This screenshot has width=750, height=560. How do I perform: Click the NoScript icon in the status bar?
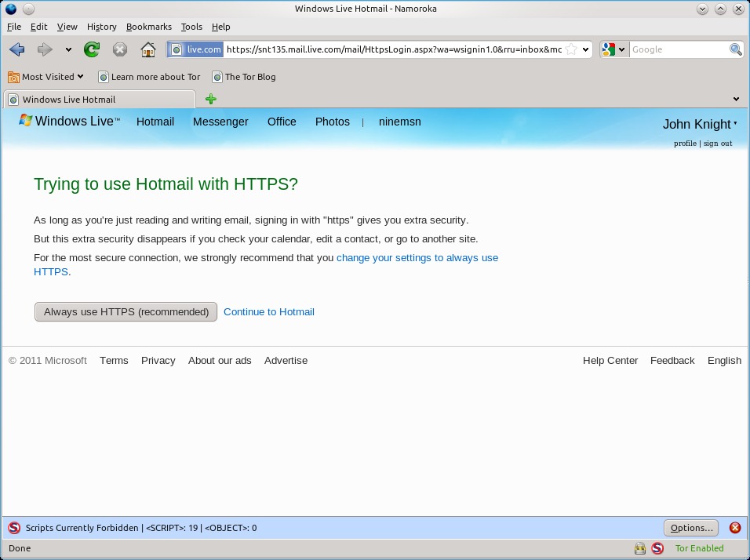657,548
